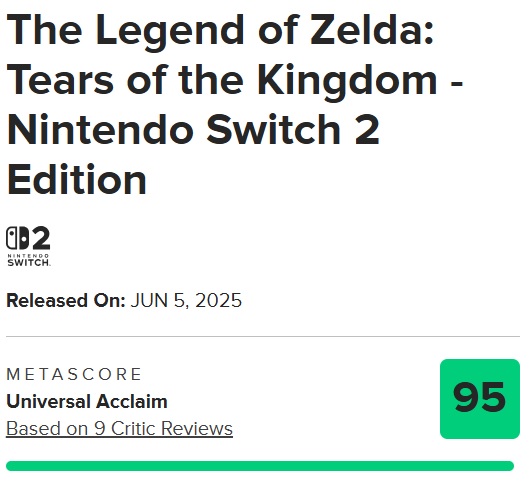Open the "Based on 9 Critic Reviews" link
Screen dimensions: 529x484
(x=119, y=429)
